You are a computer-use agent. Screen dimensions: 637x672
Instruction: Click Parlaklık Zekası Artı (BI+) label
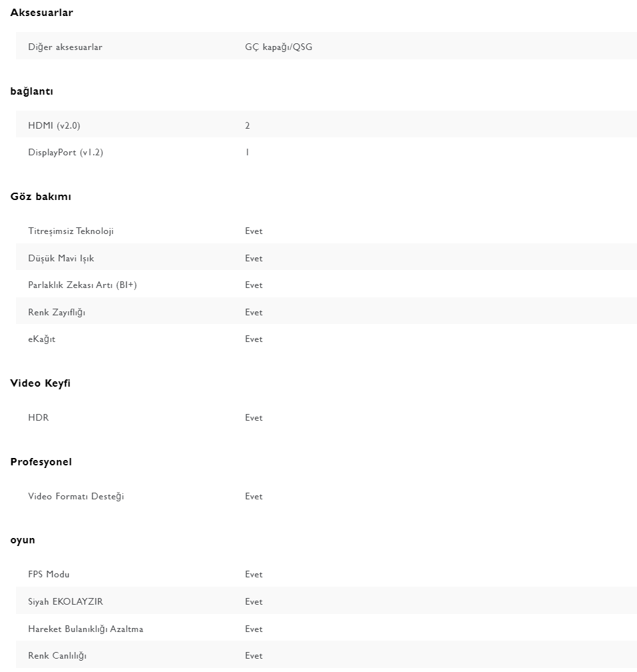coord(82,285)
